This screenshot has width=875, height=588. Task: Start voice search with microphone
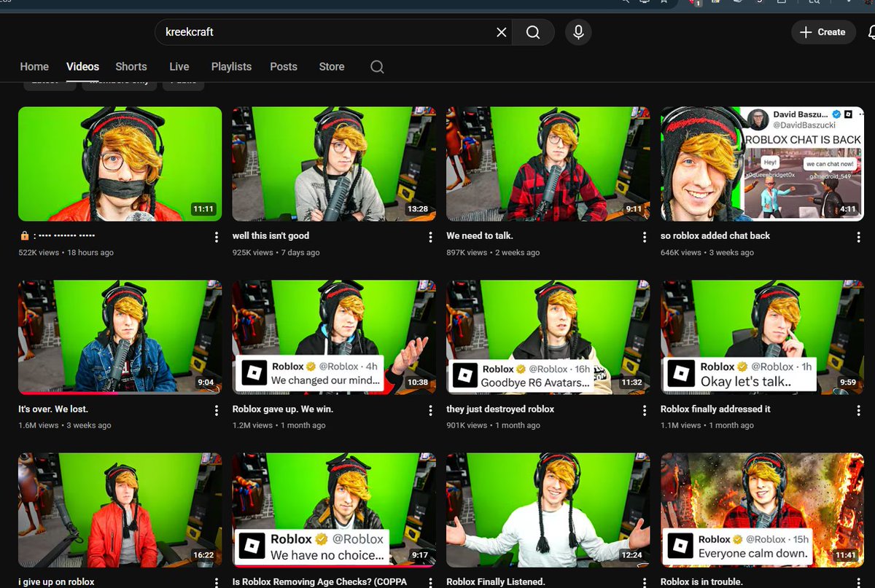point(578,32)
